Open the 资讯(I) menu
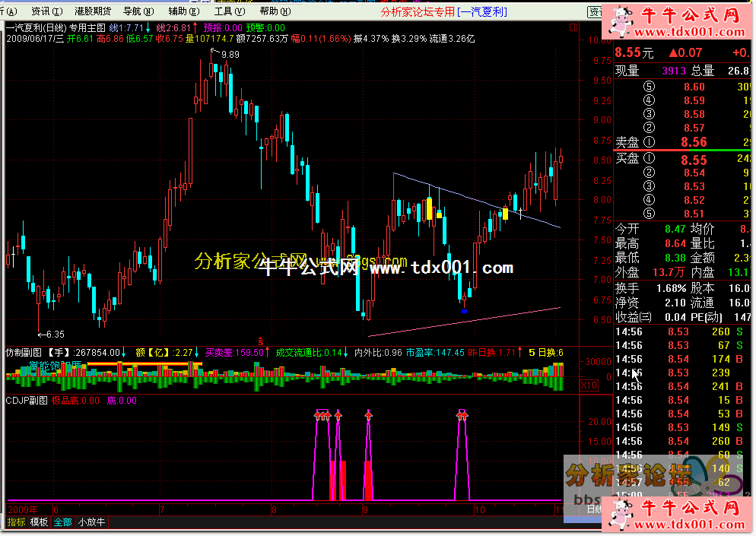The height and width of the screenshot is (536, 756). (46, 11)
